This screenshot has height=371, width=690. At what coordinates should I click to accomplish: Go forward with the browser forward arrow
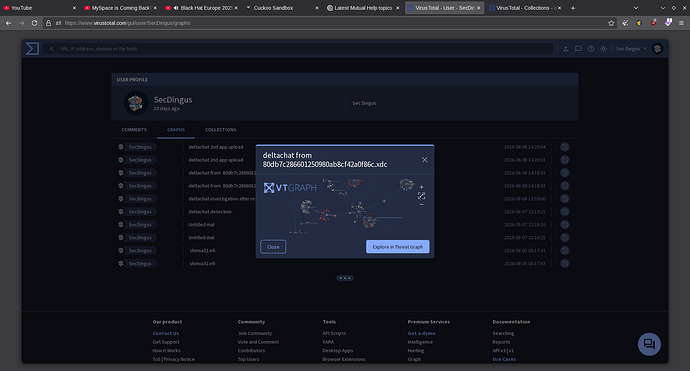pyautogui.click(x=21, y=23)
